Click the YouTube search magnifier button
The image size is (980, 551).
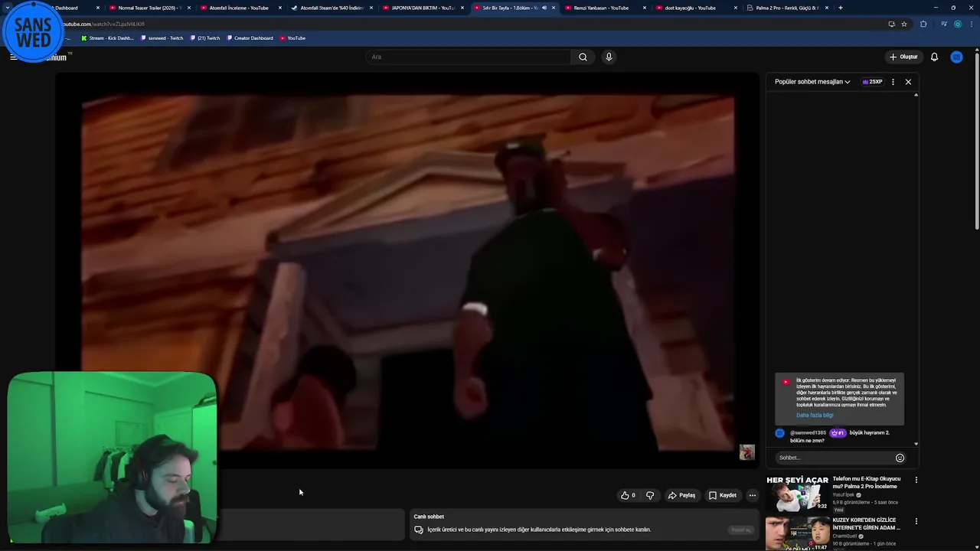coord(583,57)
